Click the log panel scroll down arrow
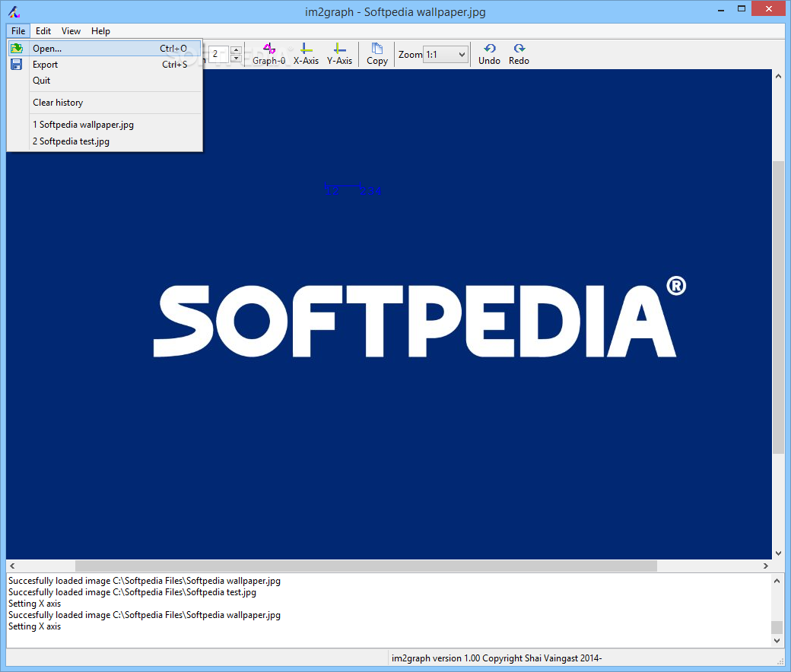Image resolution: width=791 pixels, height=672 pixels. point(777,640)
